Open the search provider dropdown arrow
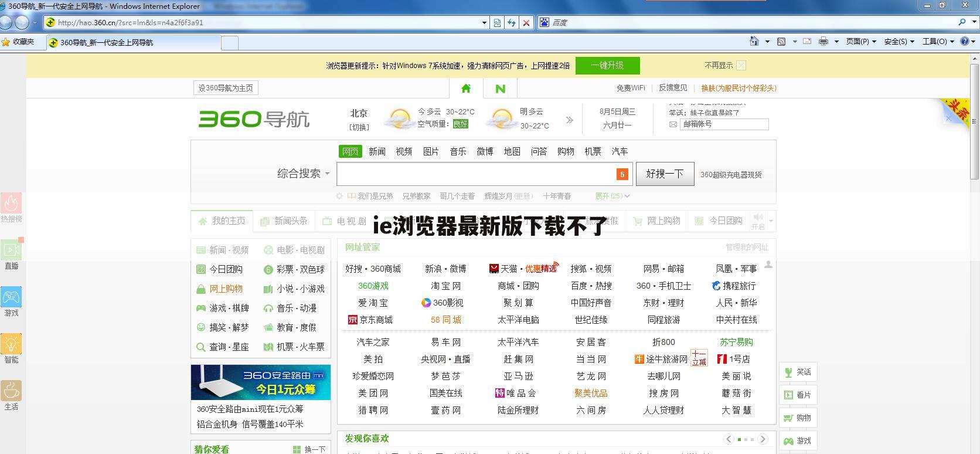 coord(974,22)
